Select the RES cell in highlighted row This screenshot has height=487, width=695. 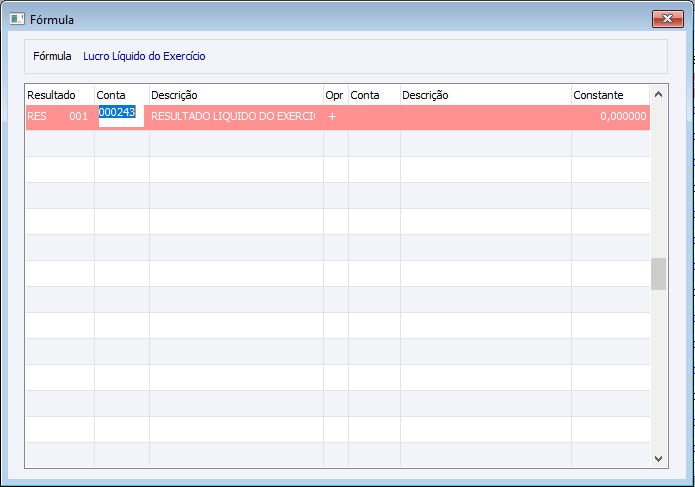pyautogui.click(x=37, y=117)
